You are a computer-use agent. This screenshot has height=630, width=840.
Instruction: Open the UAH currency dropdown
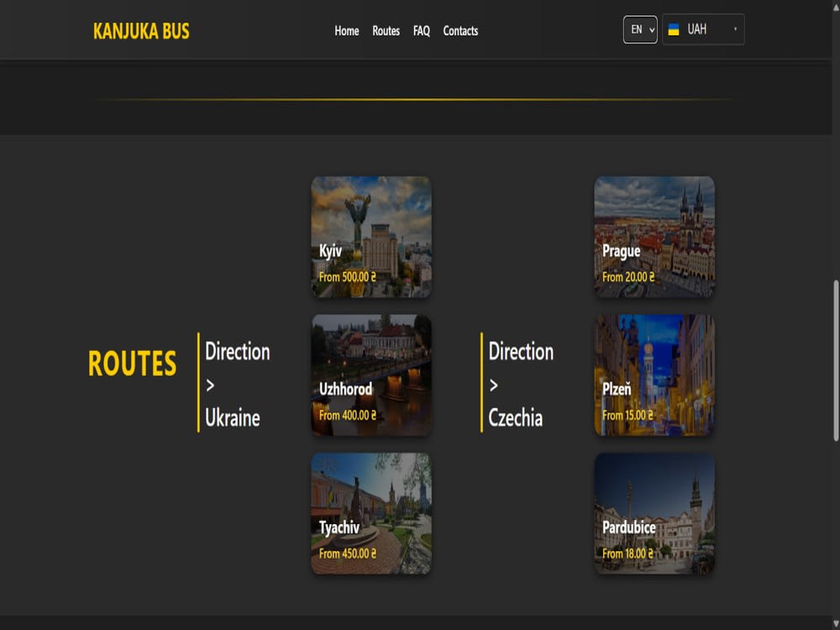[703, 29]
